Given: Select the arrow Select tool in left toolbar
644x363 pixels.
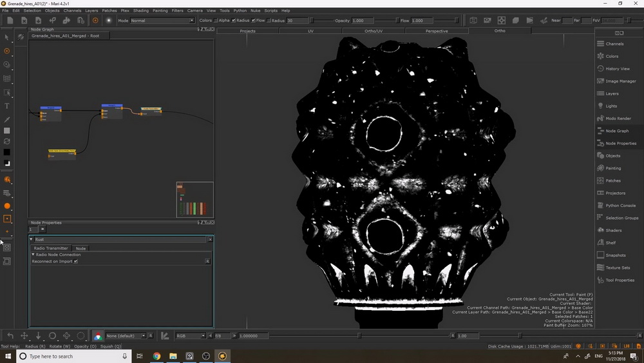Looking at the screenshot, I should pyautogui.click(x=6, y=37).
